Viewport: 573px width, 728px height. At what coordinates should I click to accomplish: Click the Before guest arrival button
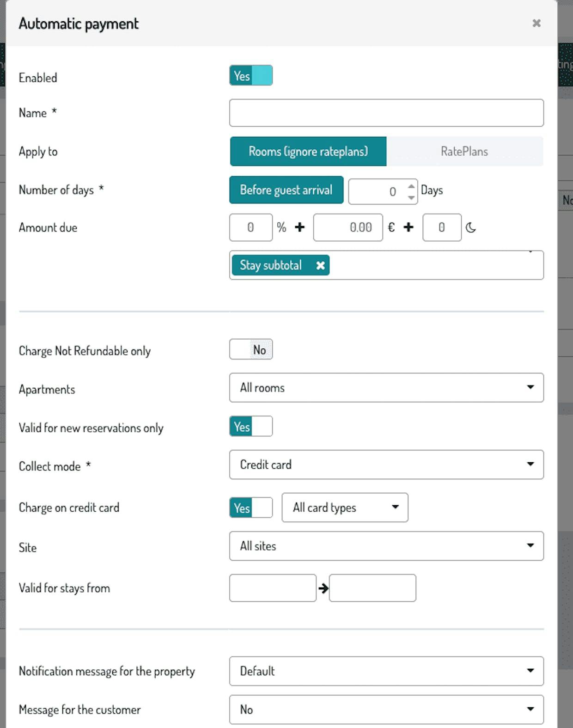(286, 190)
